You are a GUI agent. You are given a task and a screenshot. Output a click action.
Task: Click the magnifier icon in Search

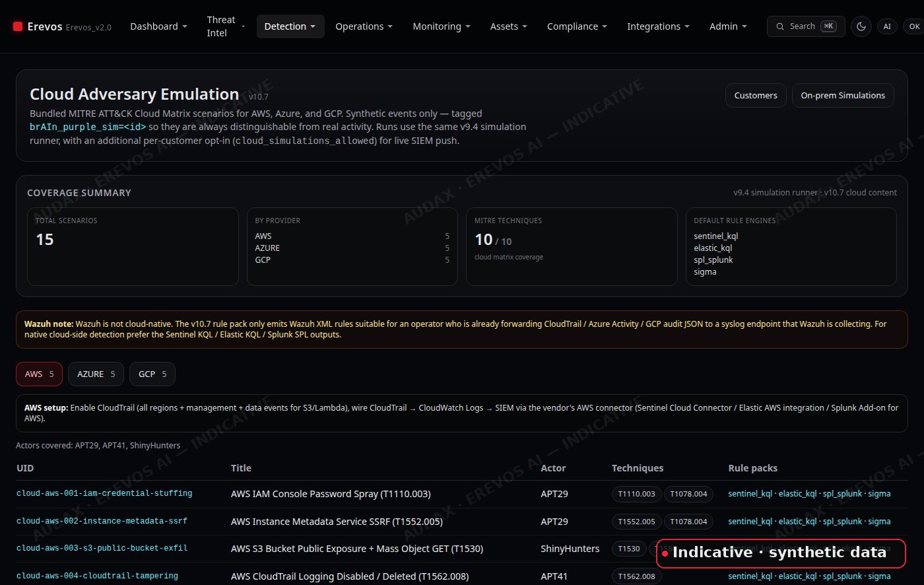[781, 26]
